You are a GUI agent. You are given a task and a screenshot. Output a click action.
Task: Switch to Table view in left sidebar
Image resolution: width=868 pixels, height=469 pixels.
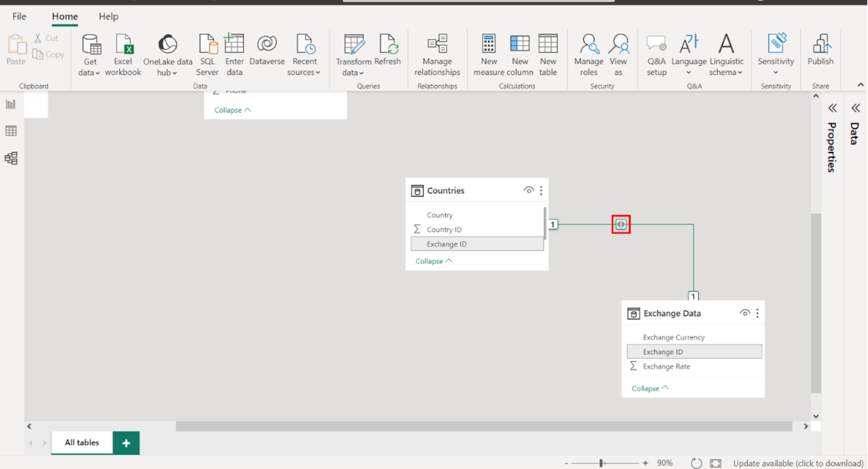click(x=11, y=132)
